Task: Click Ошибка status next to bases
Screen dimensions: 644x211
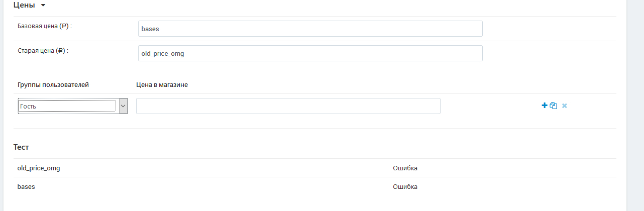Action: (405, 186)
